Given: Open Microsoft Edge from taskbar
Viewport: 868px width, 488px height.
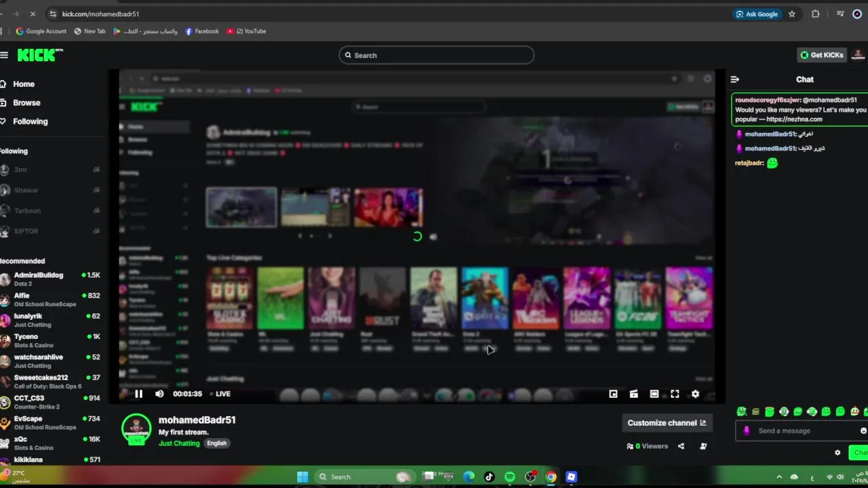Looking at the screenshot, I should pos(469,476).
